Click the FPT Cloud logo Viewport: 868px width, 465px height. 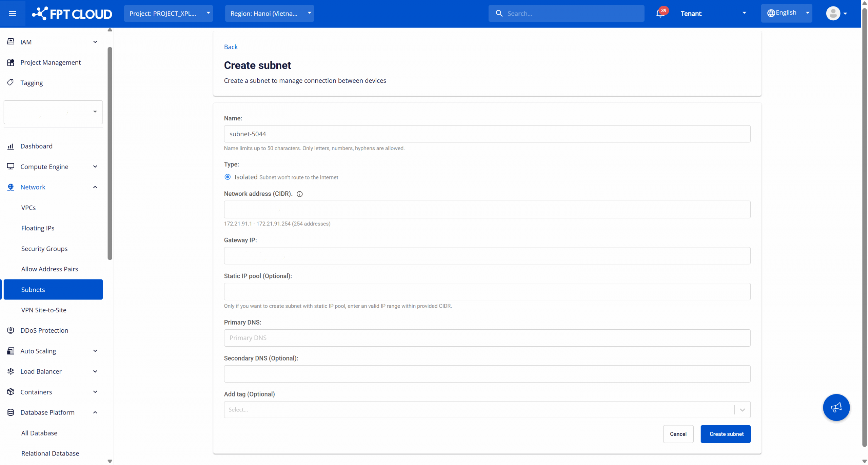[x=72, y=14]
